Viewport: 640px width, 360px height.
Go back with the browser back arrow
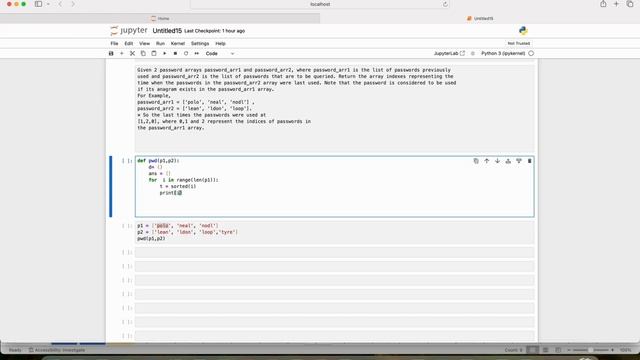pos(60,4)
